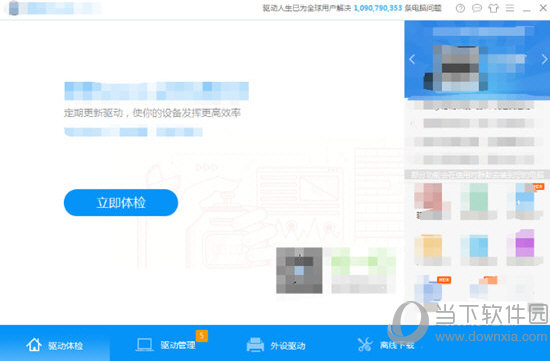550x361 pixels.
Task: Show the next banner slide
Action: point(544,59)
